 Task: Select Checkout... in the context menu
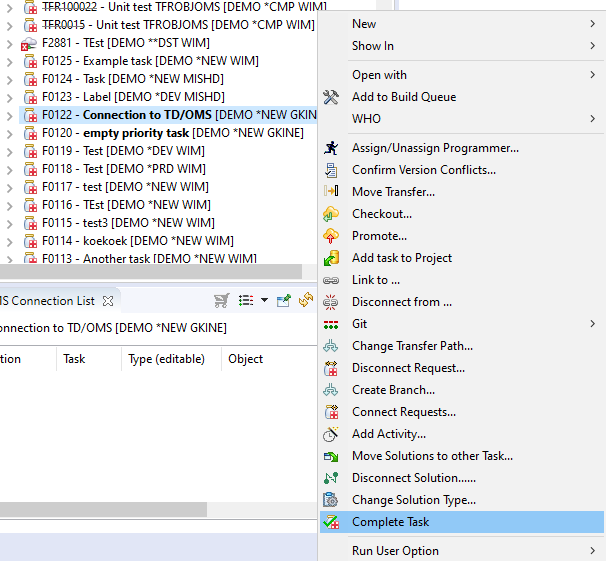click(x=381, y=214)
